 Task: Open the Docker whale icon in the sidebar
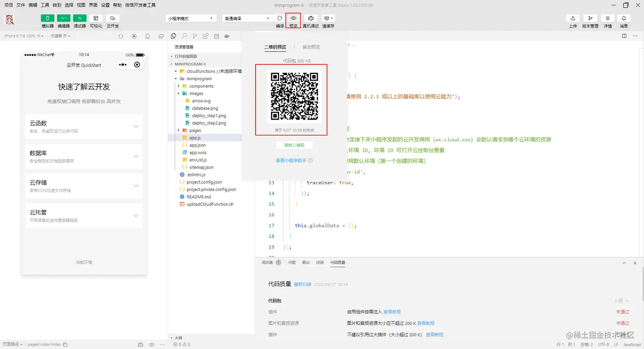227,36
